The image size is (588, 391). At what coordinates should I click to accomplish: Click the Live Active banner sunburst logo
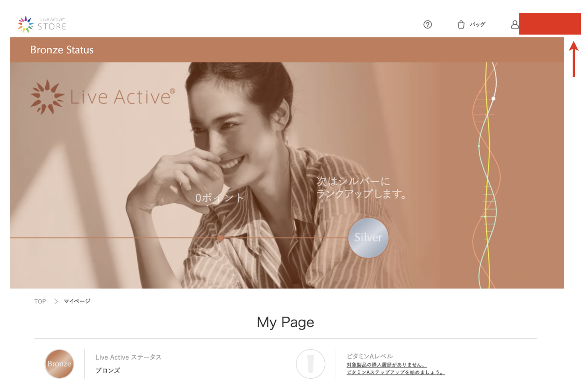(x=47, y=97)
